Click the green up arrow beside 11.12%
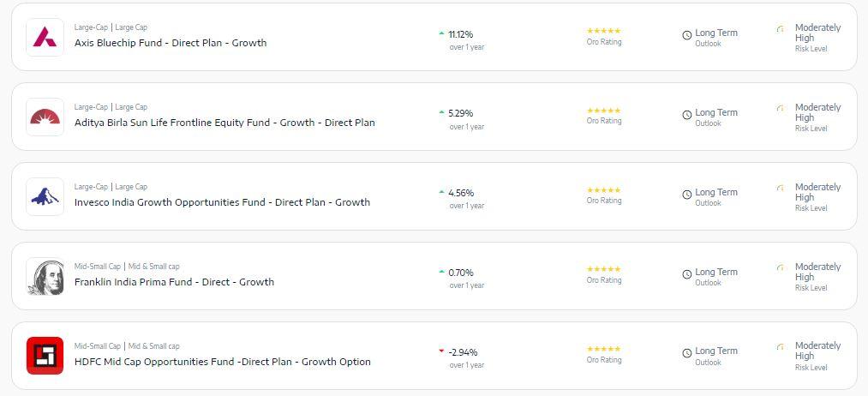The image size is (868, 396). 441,33
